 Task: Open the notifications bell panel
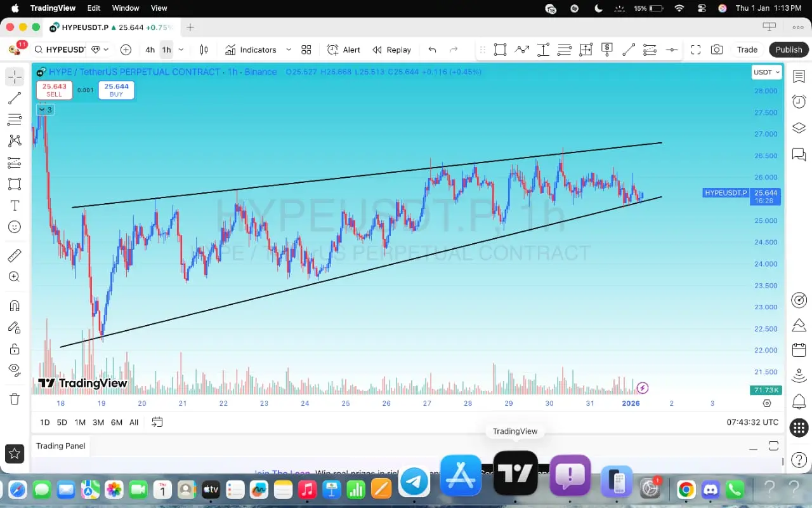click(799, 401)
